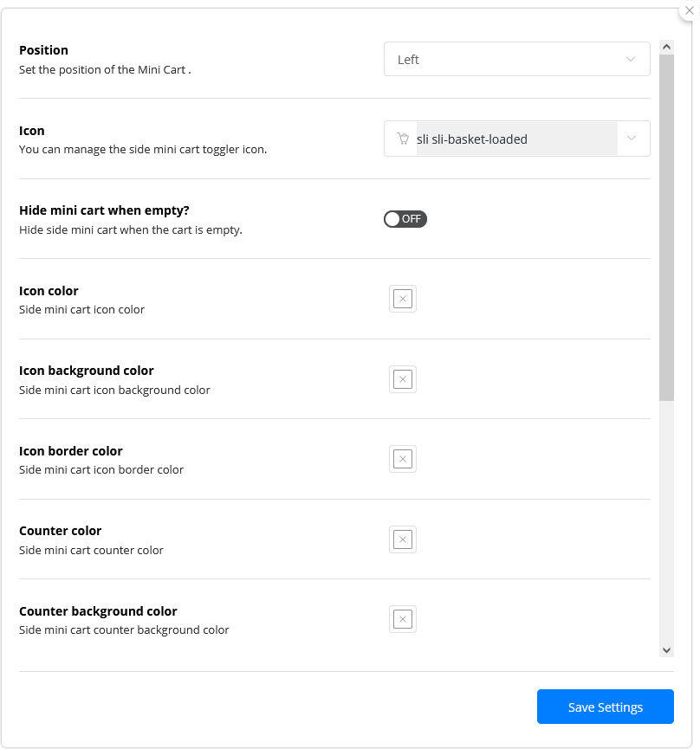Expand the Icon selector chevron arrow
Screen dimensions: 700x749
pos(632,139)
